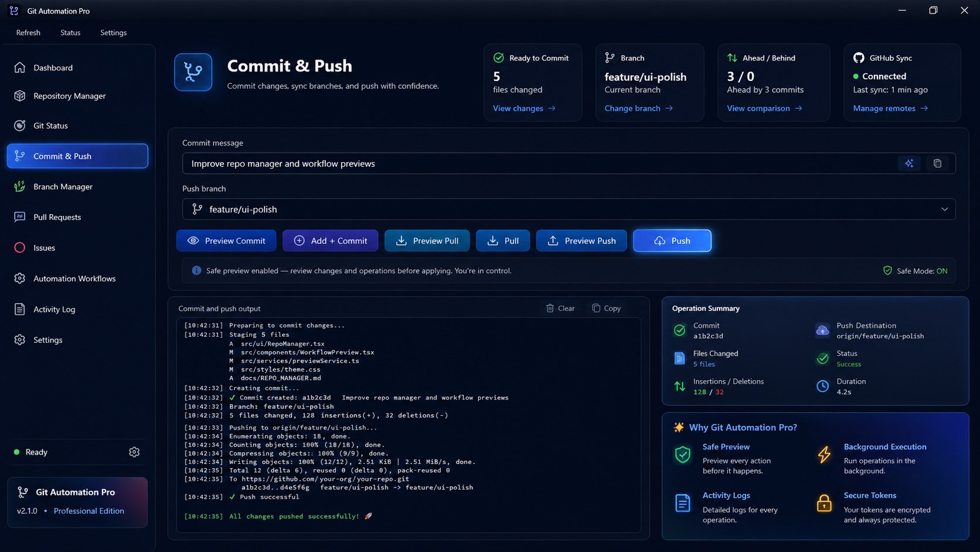
Task: Click the GitHub Sync octocat icon
Action: [859, 57]
